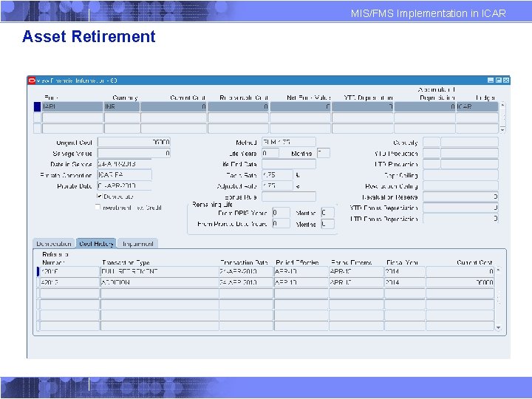Select the FULL RETIREMENT row indicator bar

pyautogui.click(x=38, y=271)
